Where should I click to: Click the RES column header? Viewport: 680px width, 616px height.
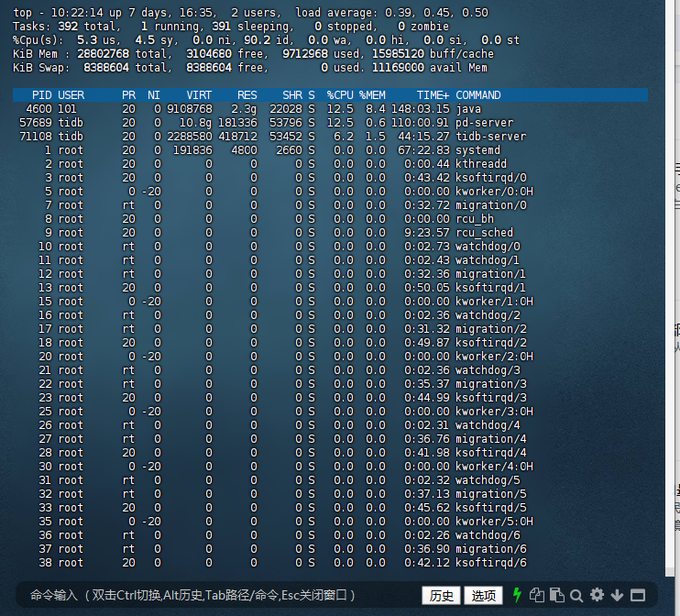pyautogui.click(x=247, y=95)
